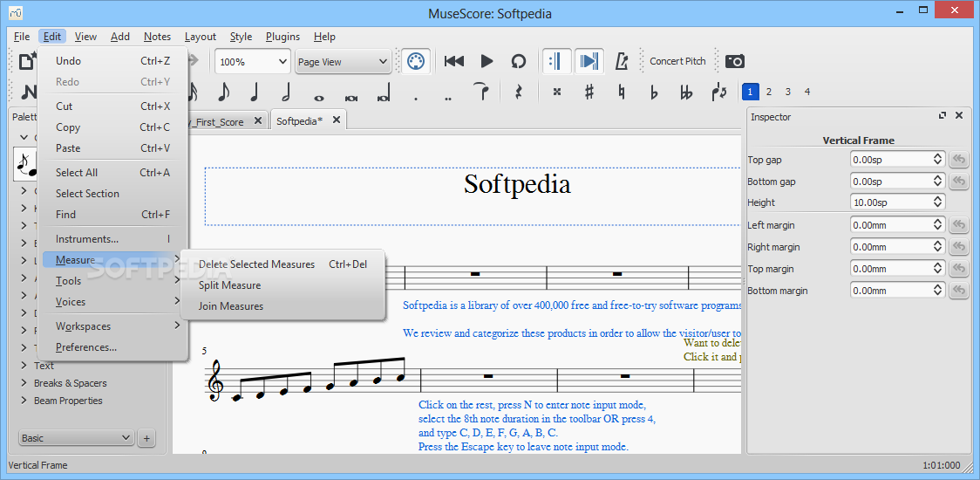
Task: Select the half note duration
Action: pos(286,92)
